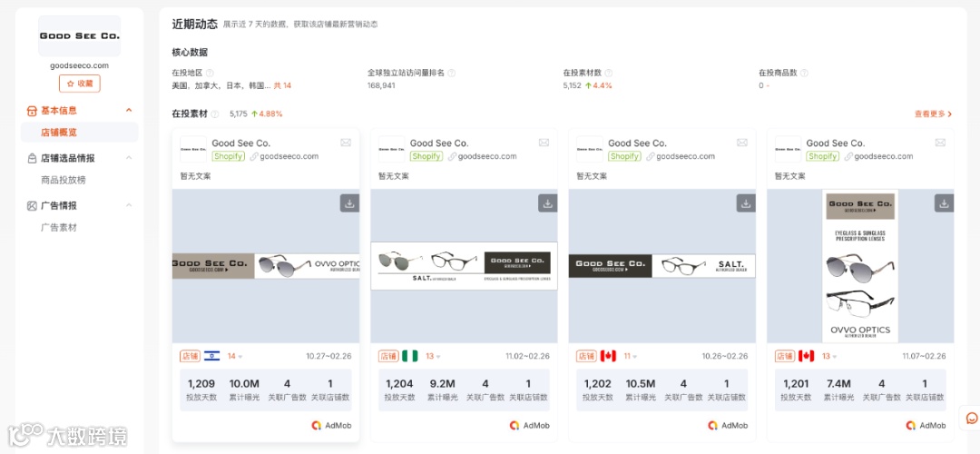Screen dimensions: 980x454
Task: Open 广告素材 in the sidebar
Action: coord(59,228)
